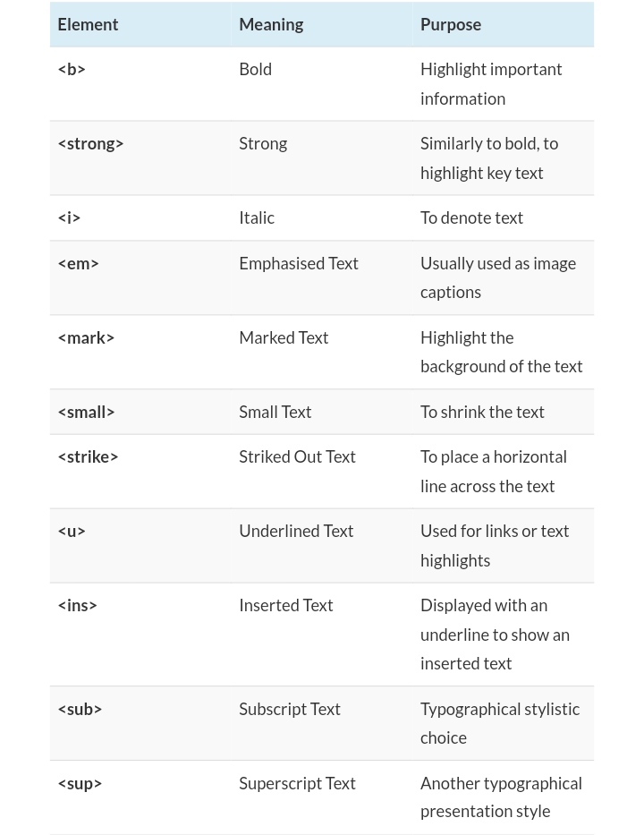Viewport: 644px width, 835px height.
Task: Select the <b> element cell
Action: 72,69
